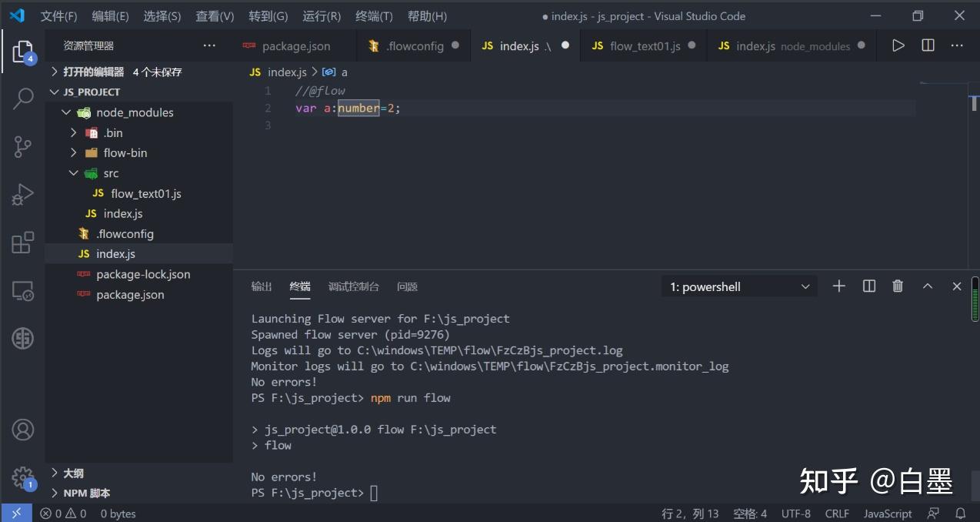The height and width of the screenshot is (522, 980).
Task: Open notifications bell in status bar
Action: [x=960, y=514]
